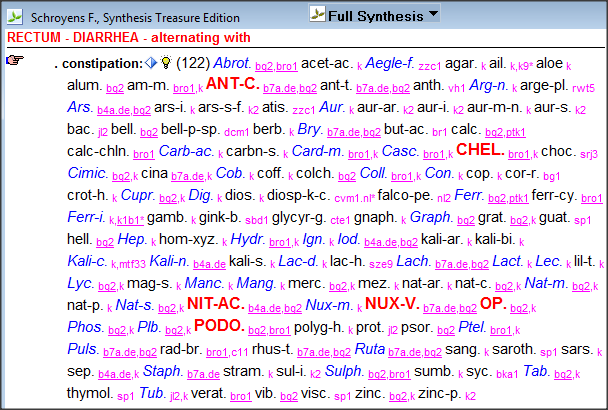
Task: Click the k,mtf33 source after Kali-c.
Action: (128, 264)
